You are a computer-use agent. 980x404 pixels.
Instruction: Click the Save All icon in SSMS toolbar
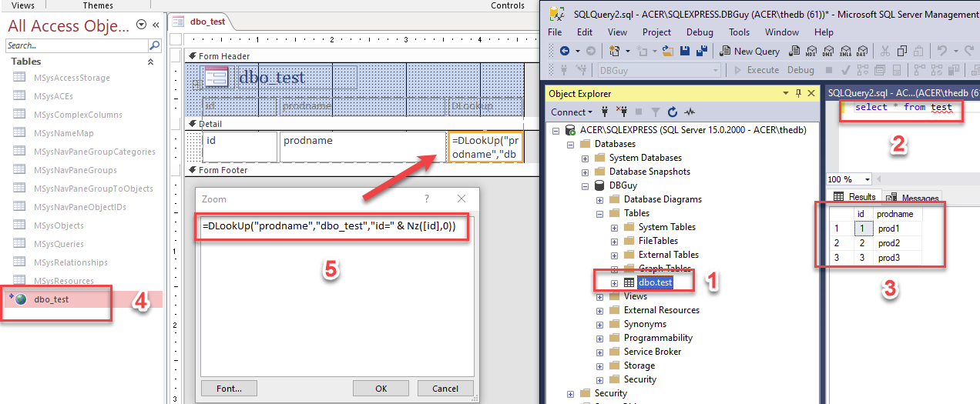[x=702, y=51]
